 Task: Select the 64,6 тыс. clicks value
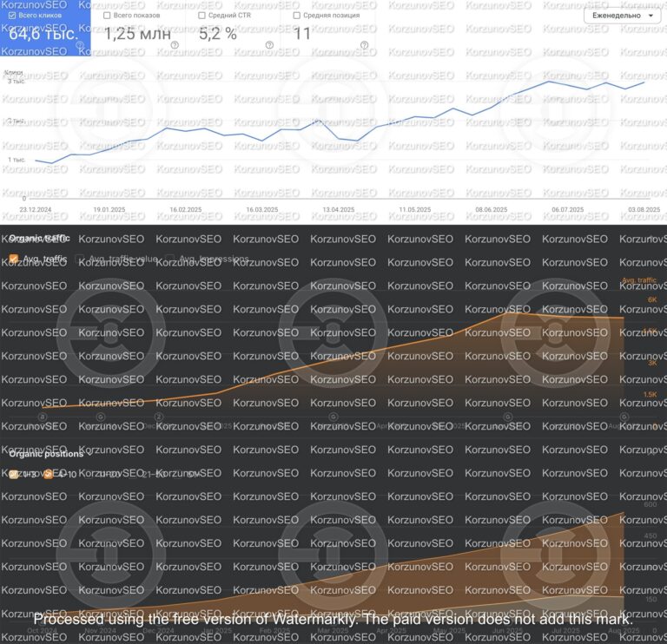click(43, 34)
